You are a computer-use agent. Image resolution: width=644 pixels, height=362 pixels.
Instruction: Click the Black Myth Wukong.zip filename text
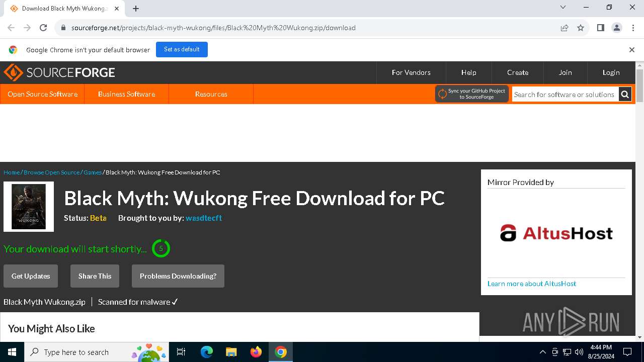click(44, 302)
